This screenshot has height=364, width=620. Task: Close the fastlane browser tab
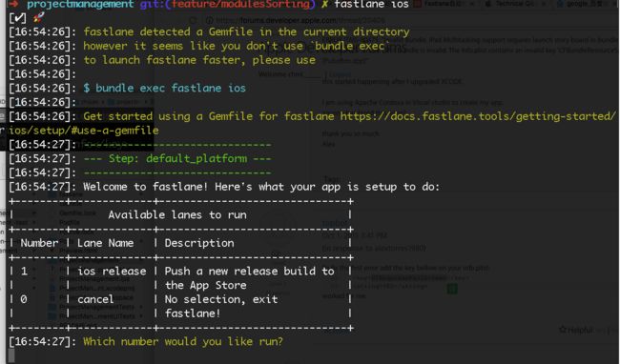pos(473,5)
